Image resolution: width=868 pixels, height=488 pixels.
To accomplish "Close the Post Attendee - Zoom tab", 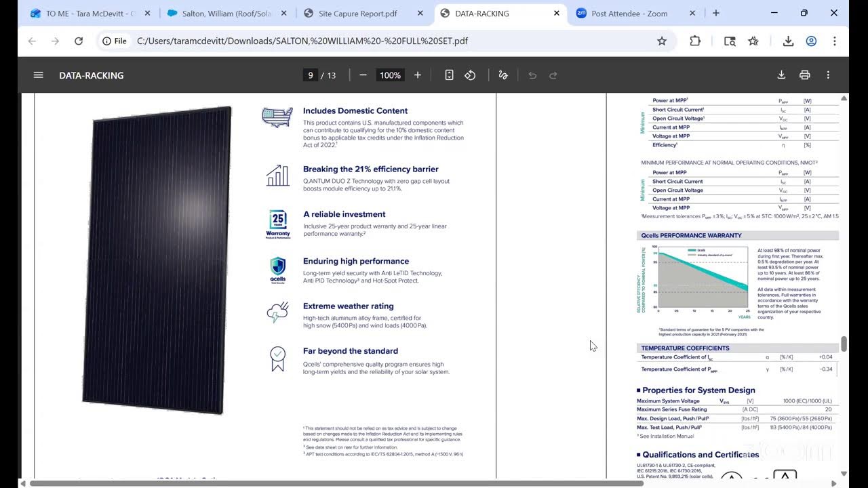I will [x=692, y=13].
